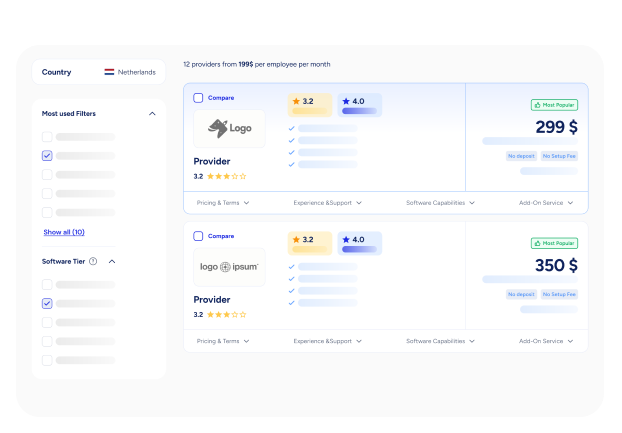Click the thumbs-up Most Popular badge above 350 $
The height and width of the screenshot is (433, 622).
(554, 243)
